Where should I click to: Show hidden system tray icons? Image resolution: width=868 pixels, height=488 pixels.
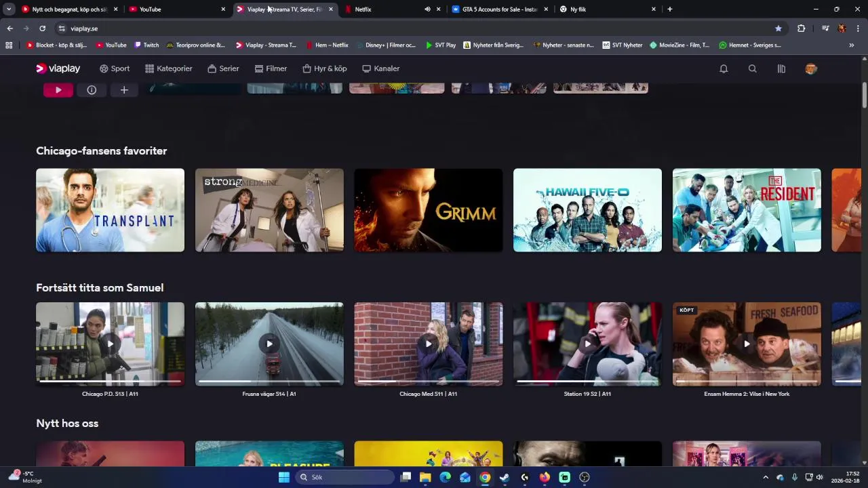(x=766, y=477)
